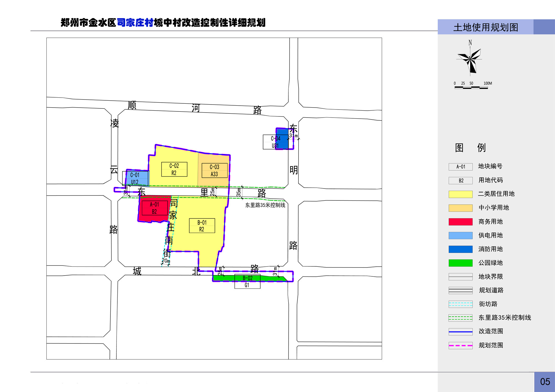Click the orange 中小学用地 legend swatch
Image resolution: width=555 pixels, height=392 pixels.
click(460, 208)
